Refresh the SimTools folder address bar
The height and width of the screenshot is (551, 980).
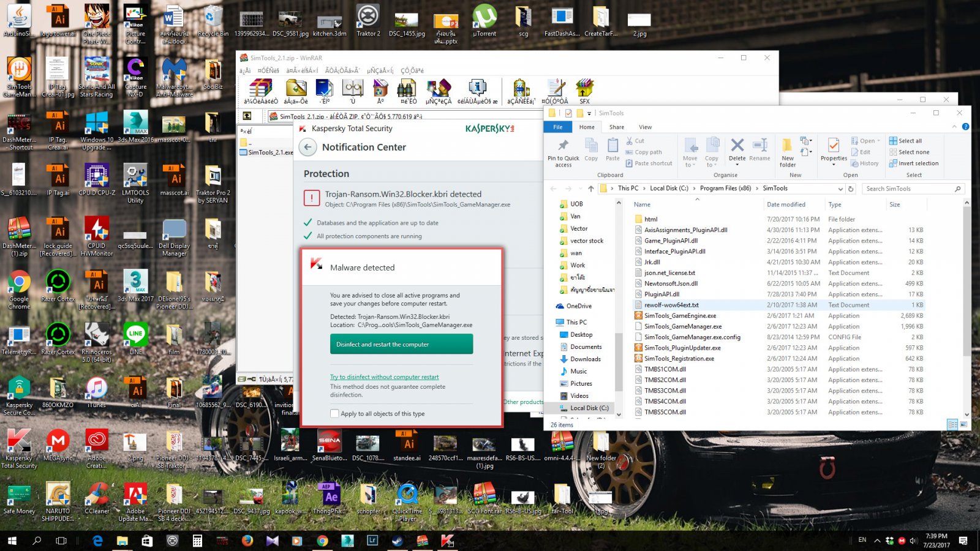click(851, 189)
